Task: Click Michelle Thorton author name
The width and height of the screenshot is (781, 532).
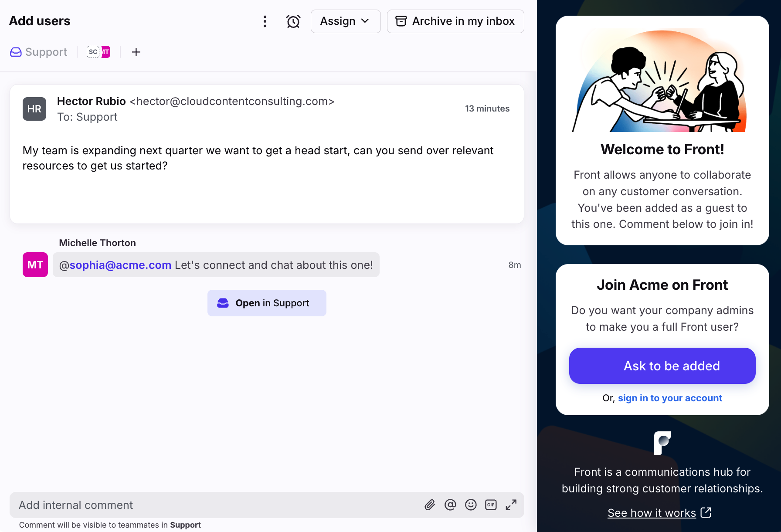Action: 97,243
